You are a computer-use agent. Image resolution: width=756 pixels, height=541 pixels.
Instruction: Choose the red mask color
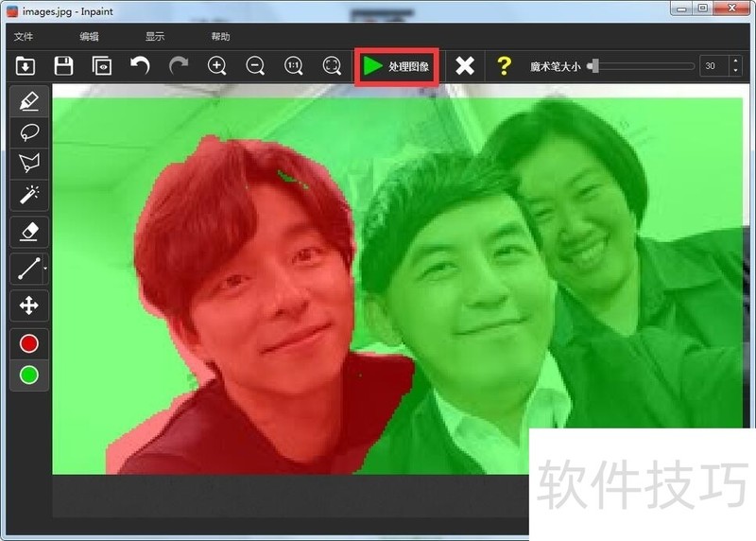[x=29, y=343]
